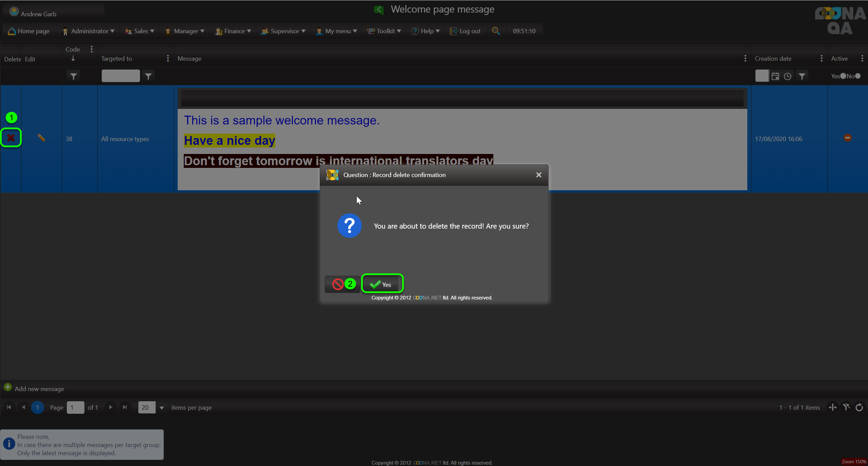The image size is (868, 466).
Task: Open Message column options menu dots
Action: (x=745, y=58)
